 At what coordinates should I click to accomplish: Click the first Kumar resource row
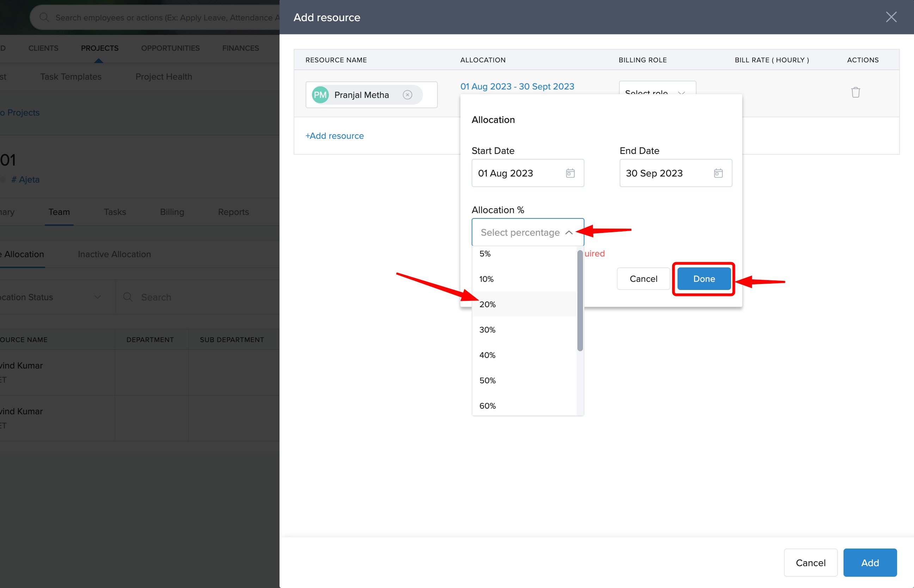(140, 372)
